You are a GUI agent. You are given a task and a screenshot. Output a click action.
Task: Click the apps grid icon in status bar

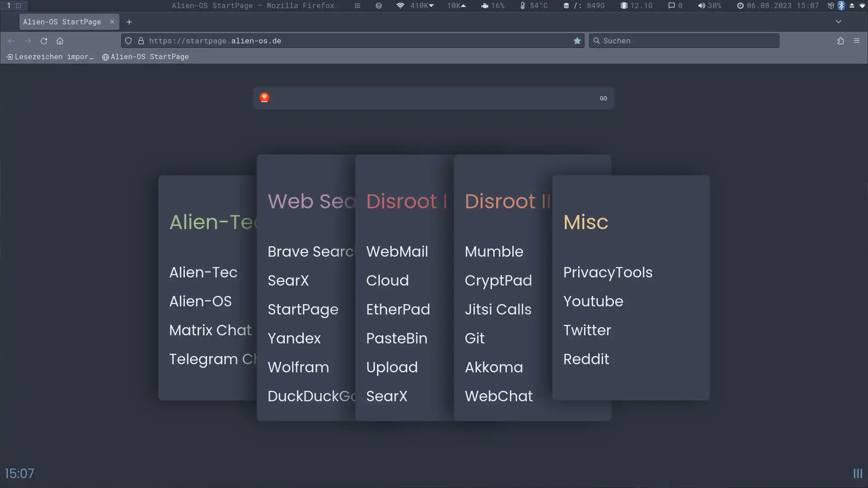click(357, 5)
